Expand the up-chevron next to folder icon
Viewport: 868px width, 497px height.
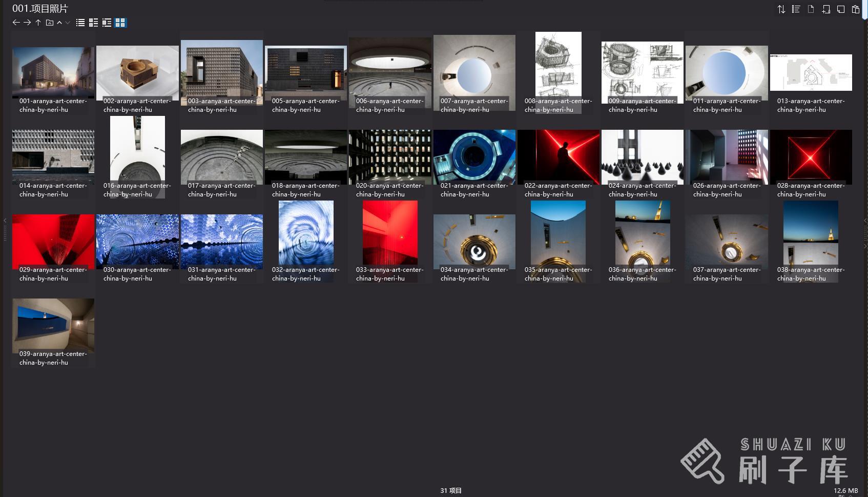[x=59, y=23]
